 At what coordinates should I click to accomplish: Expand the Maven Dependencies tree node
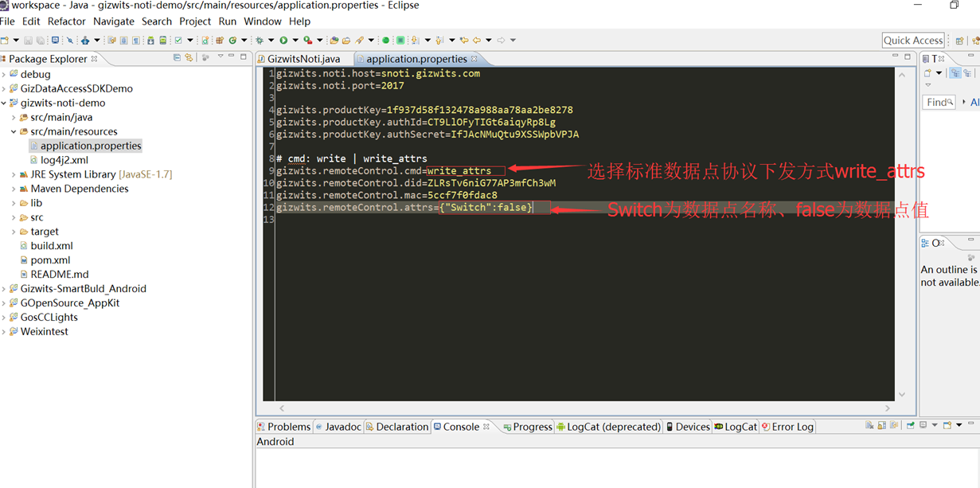click(x=14, y=189)
